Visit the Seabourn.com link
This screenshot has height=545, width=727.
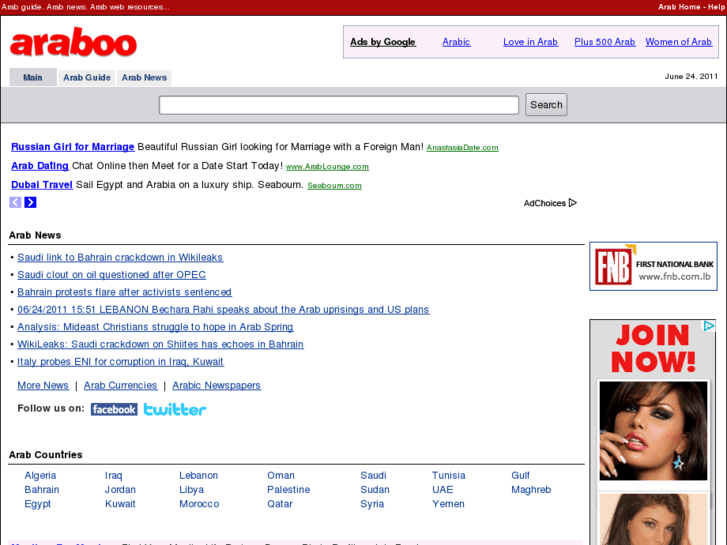coord(334,186)
